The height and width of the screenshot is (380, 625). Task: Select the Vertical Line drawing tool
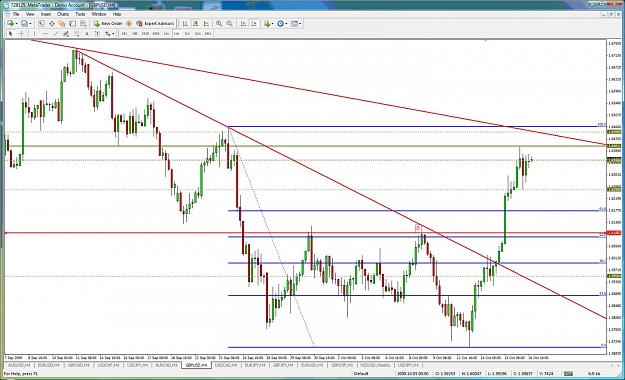(34, 34)
